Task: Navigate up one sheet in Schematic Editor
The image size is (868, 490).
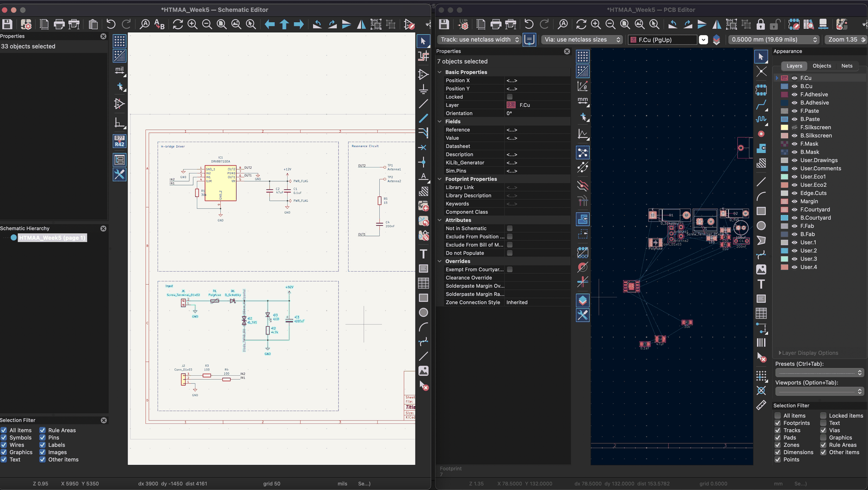Action: (284, 24)
